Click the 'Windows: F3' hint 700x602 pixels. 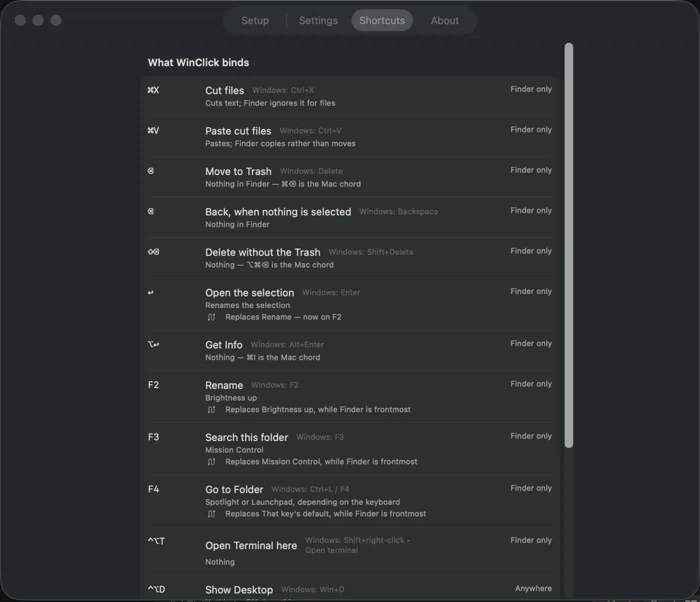click(x=320, y=437)
